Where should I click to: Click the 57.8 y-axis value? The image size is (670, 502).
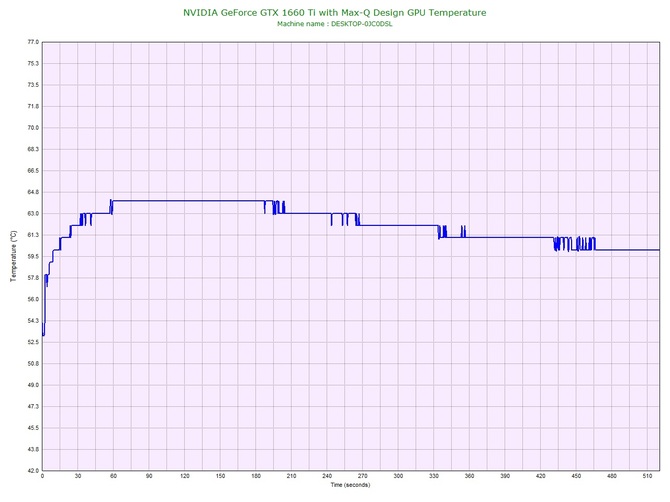click(33, 278)
